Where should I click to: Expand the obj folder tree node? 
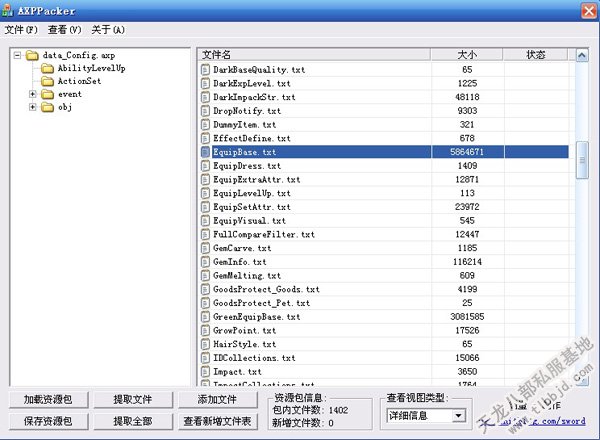pyautogui.click(x=33, y=107)
